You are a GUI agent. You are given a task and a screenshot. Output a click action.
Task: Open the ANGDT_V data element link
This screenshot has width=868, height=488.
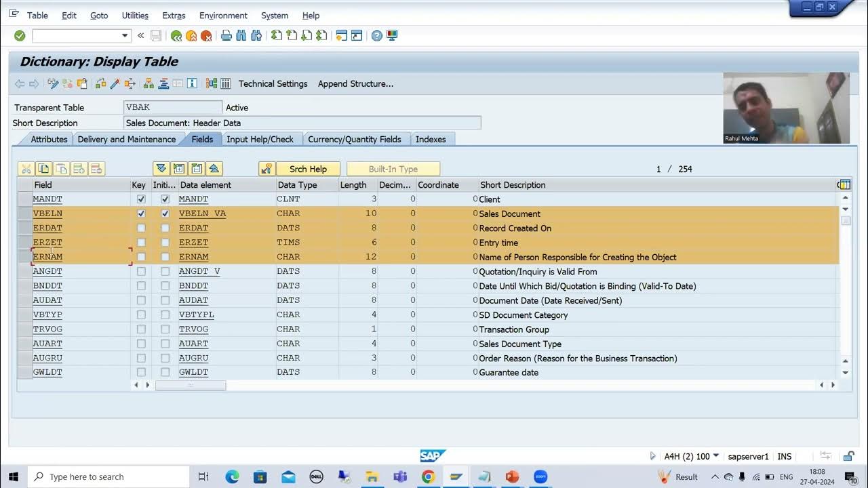(199, 271)
